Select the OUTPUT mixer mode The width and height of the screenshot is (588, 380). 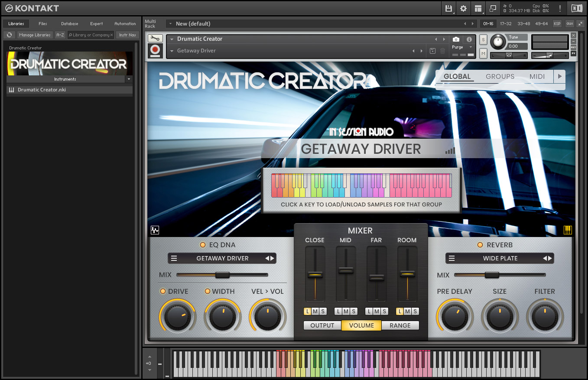(x=322, y=325)
